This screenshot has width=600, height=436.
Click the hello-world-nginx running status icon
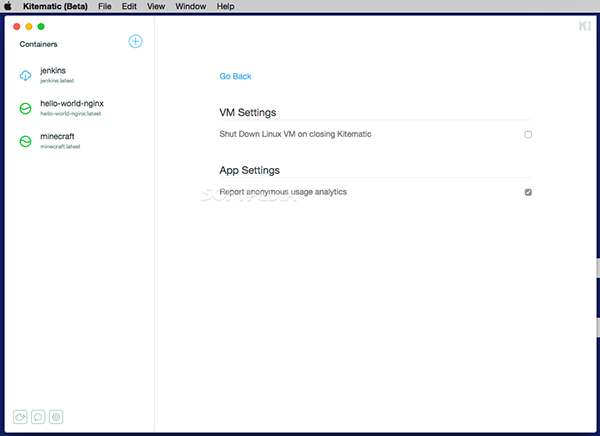pos(26,108)
